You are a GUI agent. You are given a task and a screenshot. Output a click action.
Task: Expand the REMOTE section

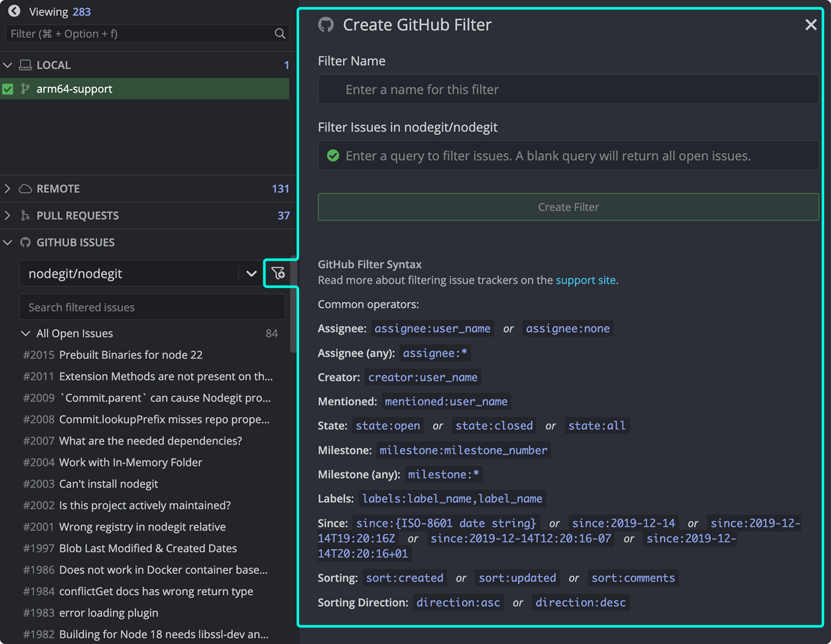coord(8,189)
